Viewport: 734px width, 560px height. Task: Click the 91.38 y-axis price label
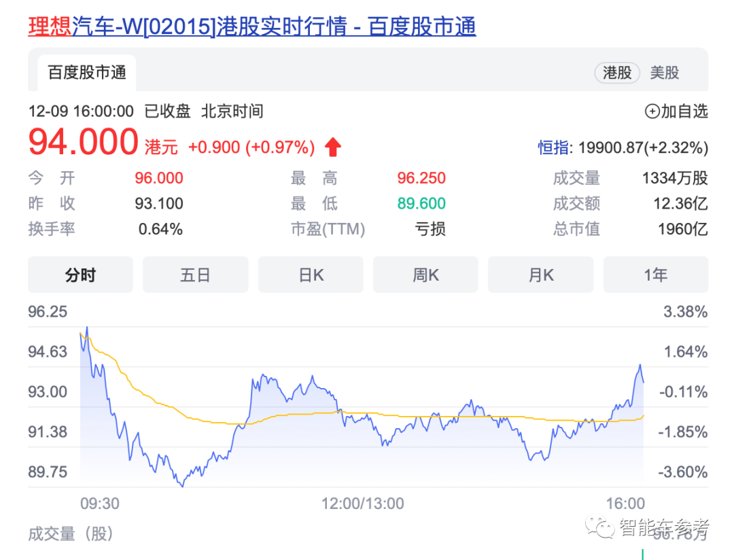click(x=48, y=432)
